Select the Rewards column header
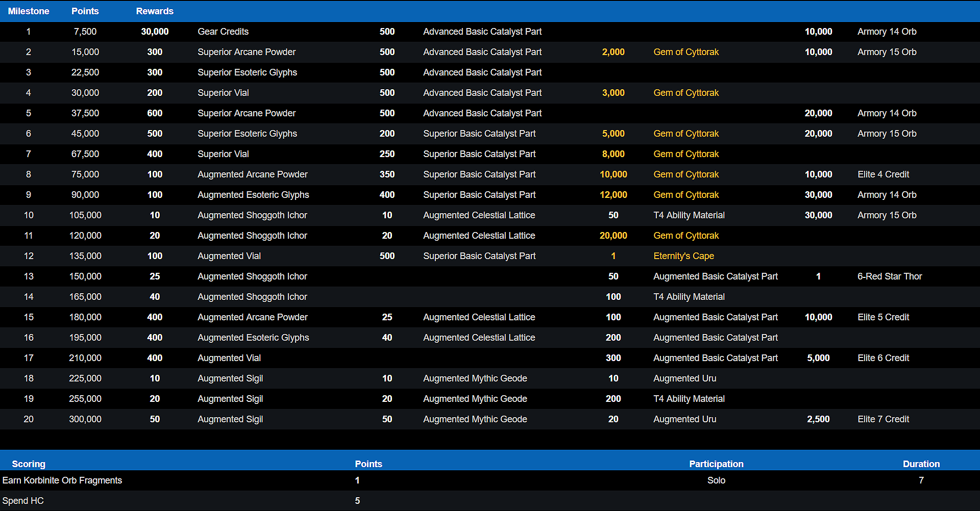This screenshot has height=511, width=980. (155, 11)
